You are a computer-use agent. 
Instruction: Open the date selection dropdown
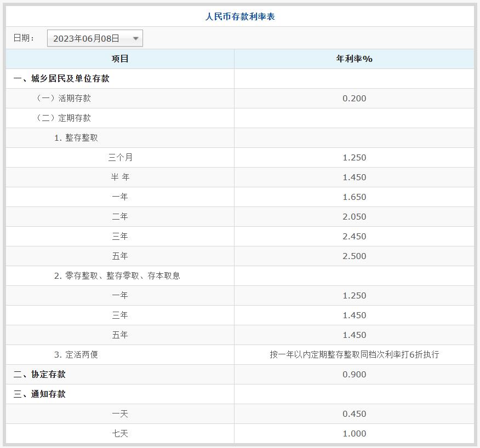click(94, 38)
